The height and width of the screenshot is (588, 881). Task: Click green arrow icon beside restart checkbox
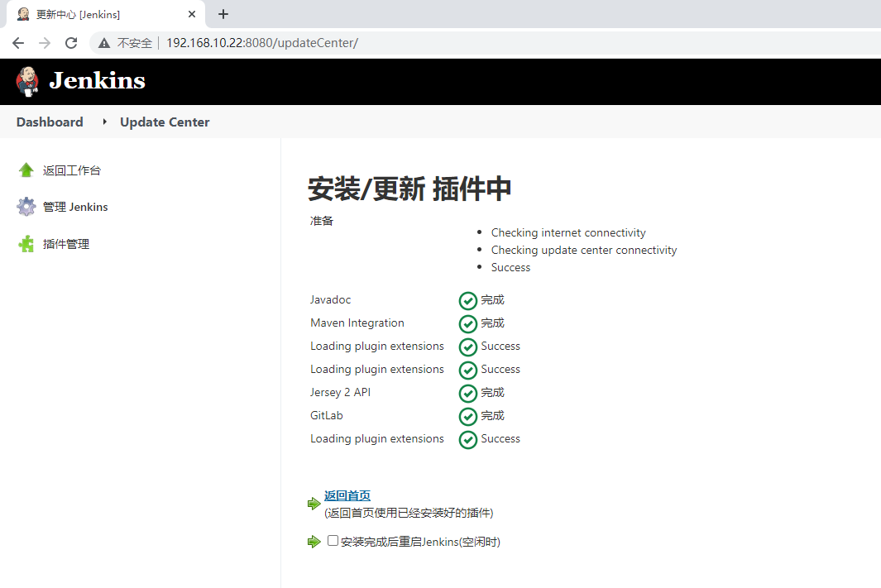(314, 542)
